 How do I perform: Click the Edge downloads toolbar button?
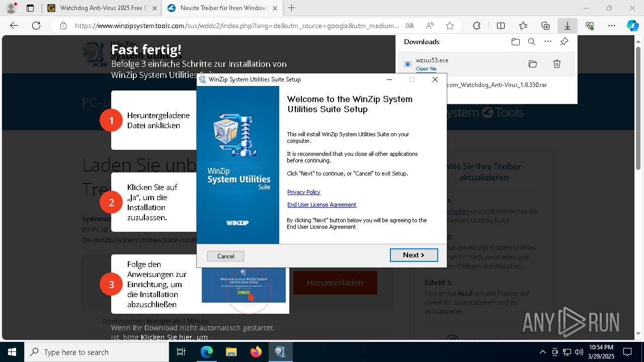click(x=567, y=26)
